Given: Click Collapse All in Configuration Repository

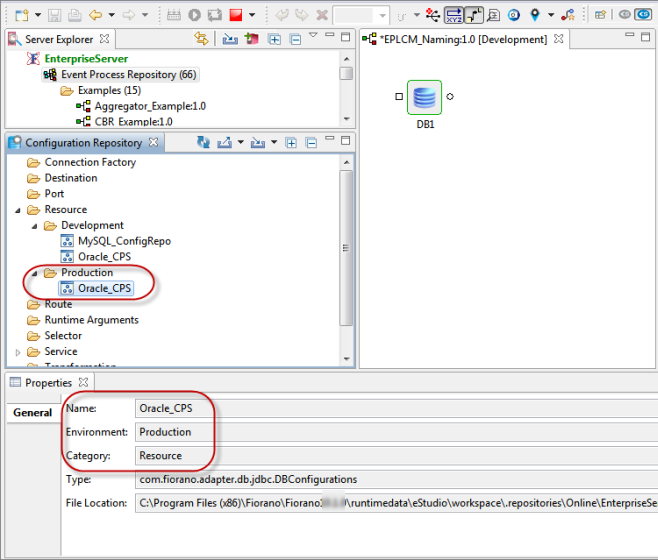Looking at the screenshot, I should (x=311, y=143).
